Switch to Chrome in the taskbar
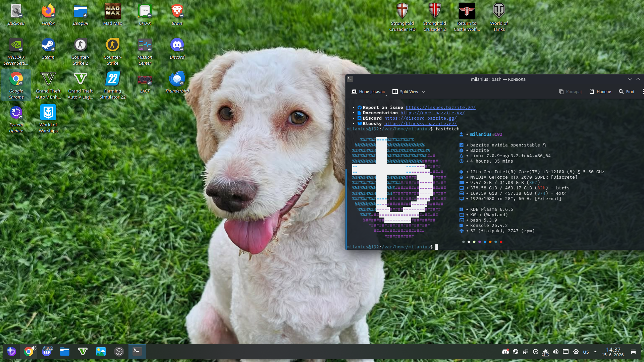Image resolution: width=644 pixels, height=362 pixels. [29, 351]
